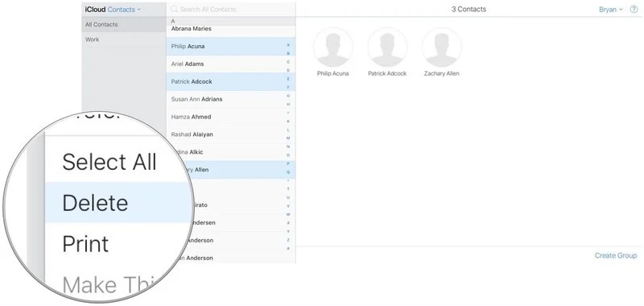Jump to letter Z in the index
The height and width of the screenshot is (306, 644).
click(288, 240)
